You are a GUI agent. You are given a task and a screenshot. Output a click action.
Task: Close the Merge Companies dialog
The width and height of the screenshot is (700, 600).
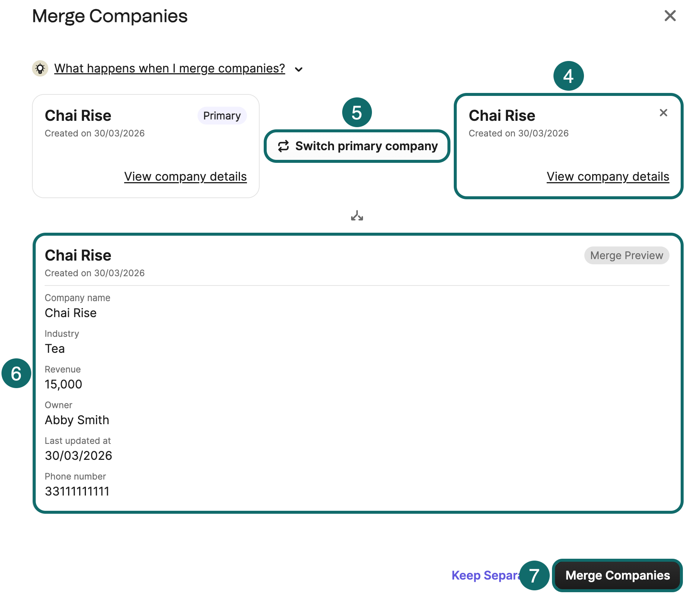tap(670, 16)
